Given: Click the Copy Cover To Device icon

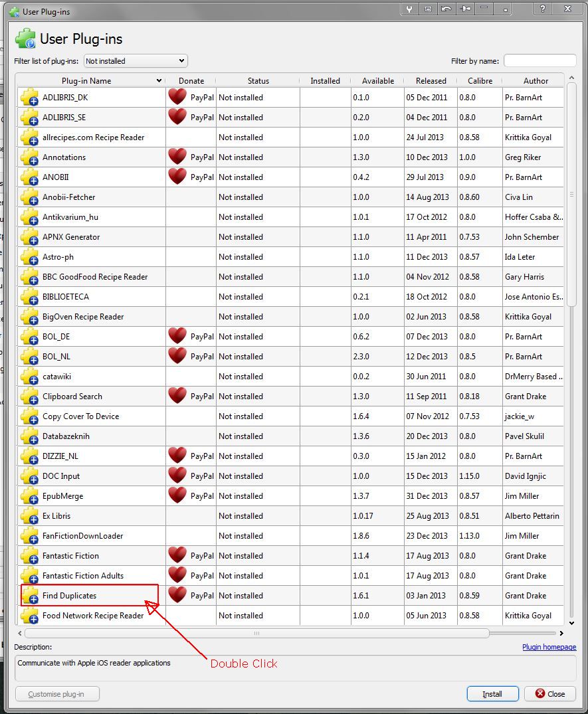Looking at the screenshot, I should (29, 416).
